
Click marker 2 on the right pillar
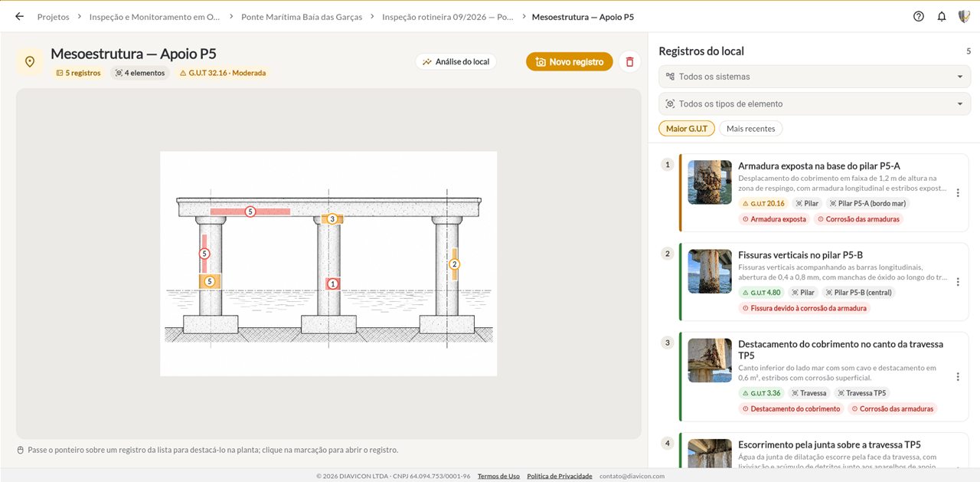tap(454, 264)
